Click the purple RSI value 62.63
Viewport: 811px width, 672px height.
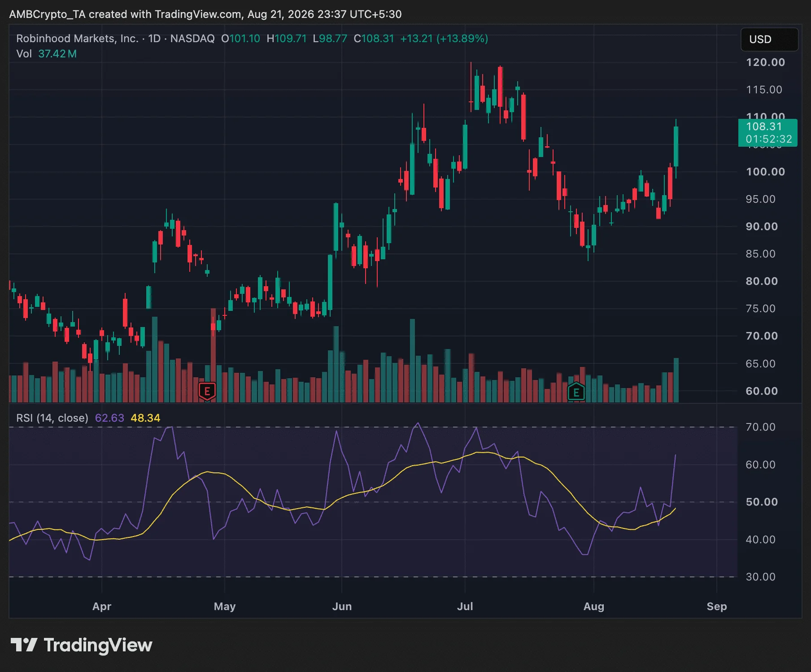click(x=109, y=418)
